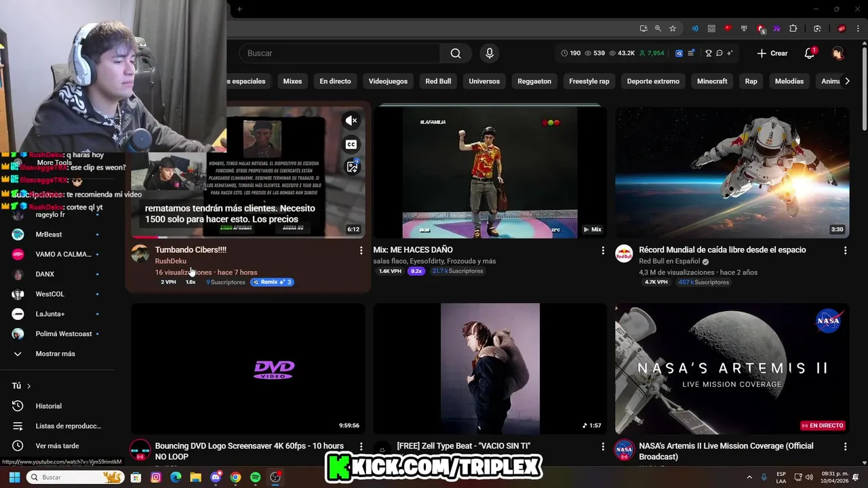Image resolution: width=868 pixels, height=488 pixels.
Task: Select the Reggaeton filter chip
Action: tap(534, 81)
